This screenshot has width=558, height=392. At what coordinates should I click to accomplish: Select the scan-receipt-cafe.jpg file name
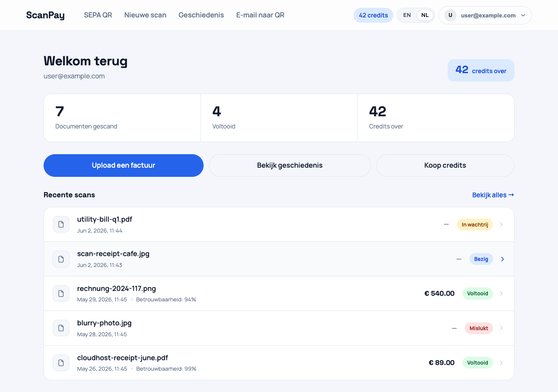[113, 253]
